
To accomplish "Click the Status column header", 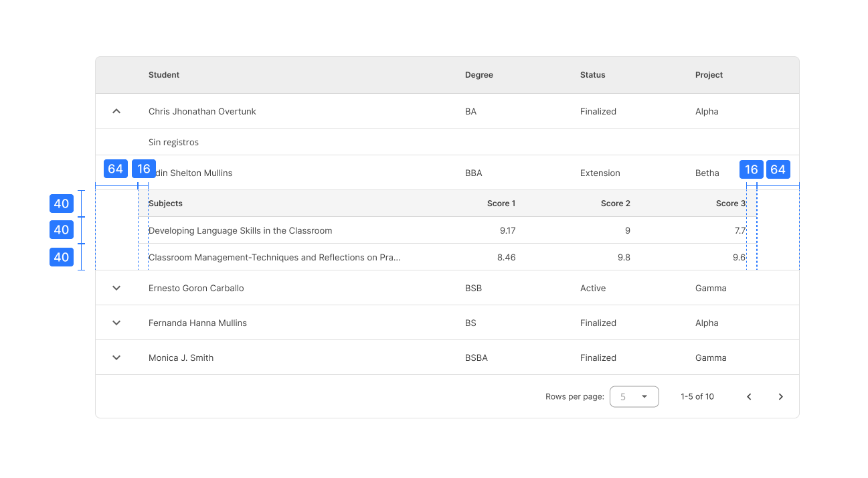I will point(592,75).
